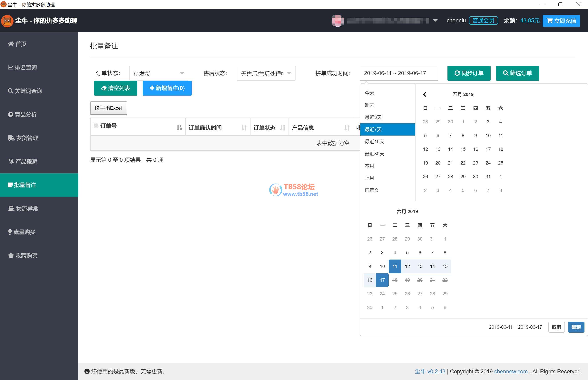Select 本月 date preset
Image resolution: width=588 pixels, height=380 pixels.
tap(387, 166)
